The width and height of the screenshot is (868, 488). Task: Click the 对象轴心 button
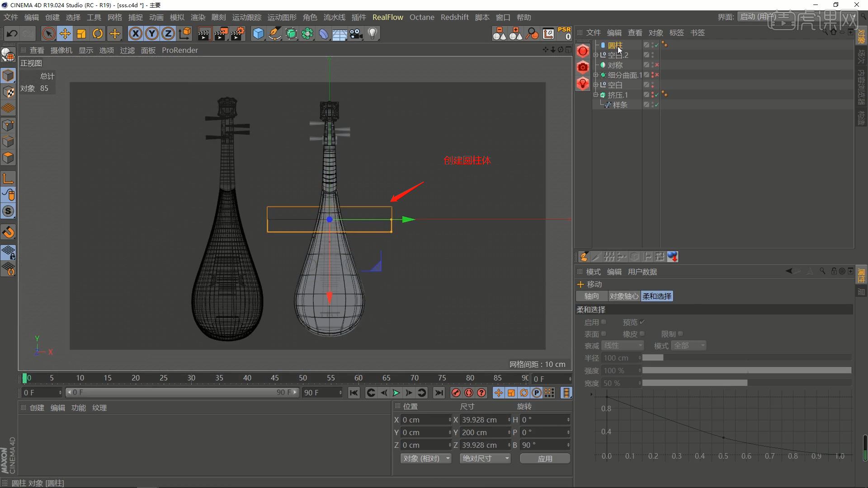624,296
